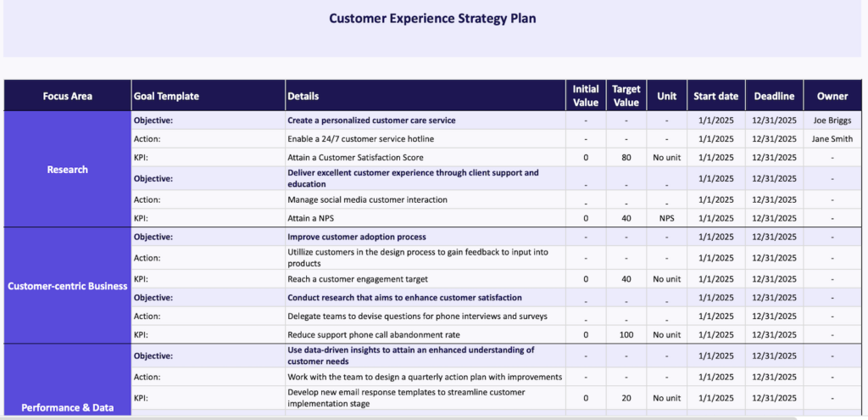Click the Start date column header
Screen dimensions: 868x420
tap(715, 96)
